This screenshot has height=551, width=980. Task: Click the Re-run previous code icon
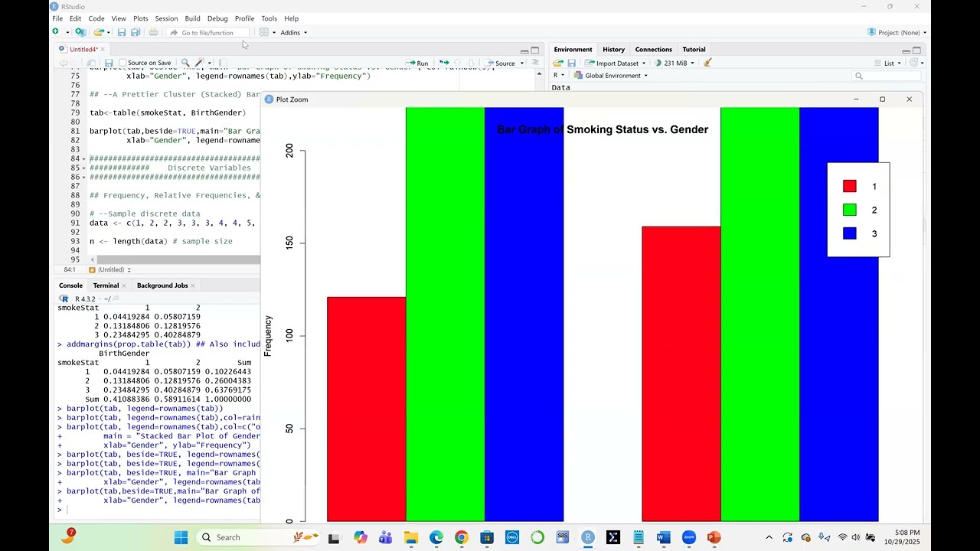coord(443,63)
